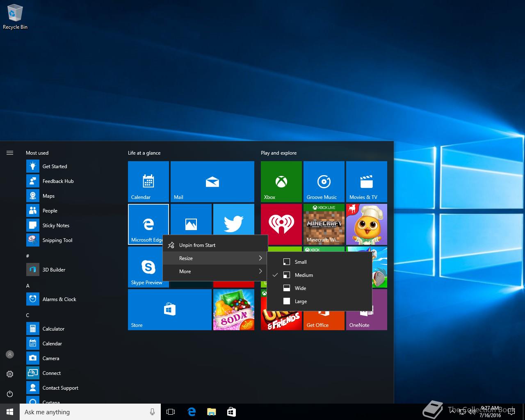This screenshot has height=420, width=525.
Task: Open the Action Center notifications icon
Action: point(511,412)
